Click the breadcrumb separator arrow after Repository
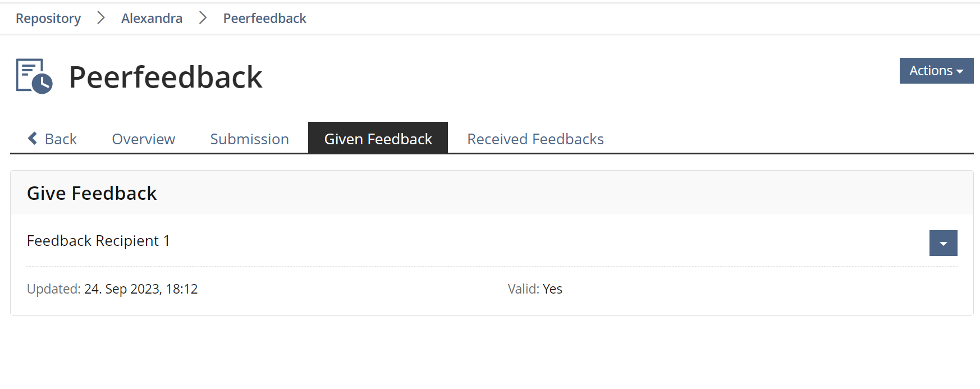 (x=101, y=18)
